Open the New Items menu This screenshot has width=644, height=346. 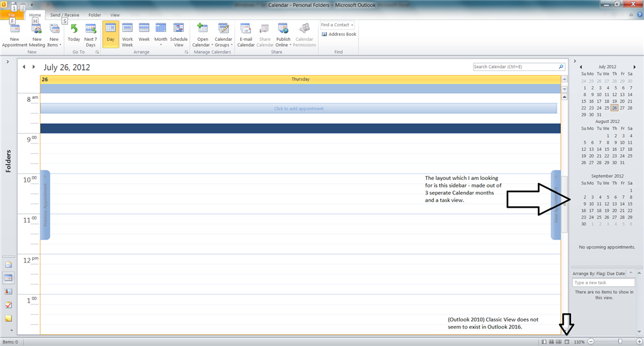pyautogui.click(x=54, y=35)
